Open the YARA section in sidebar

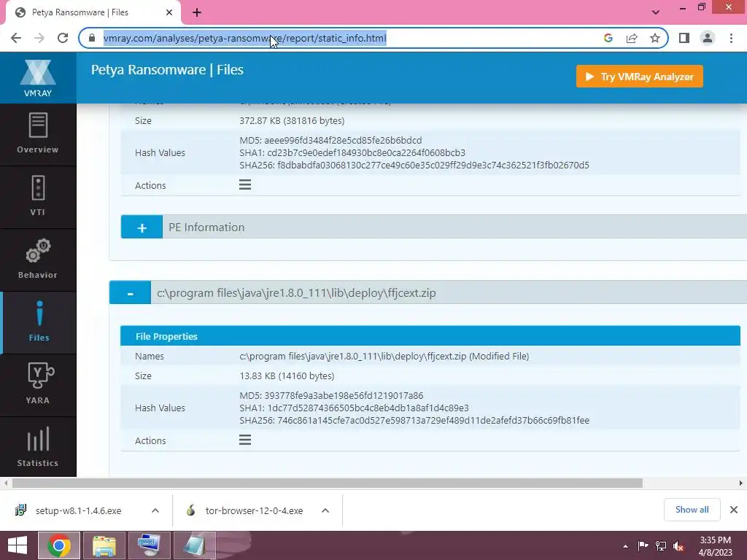[38, 385]
